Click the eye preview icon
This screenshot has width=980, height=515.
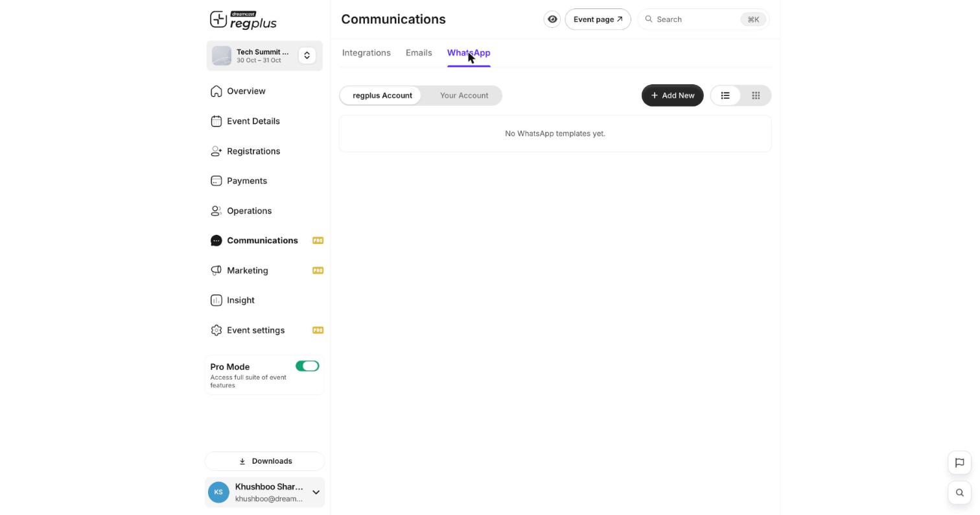(552, 19)
